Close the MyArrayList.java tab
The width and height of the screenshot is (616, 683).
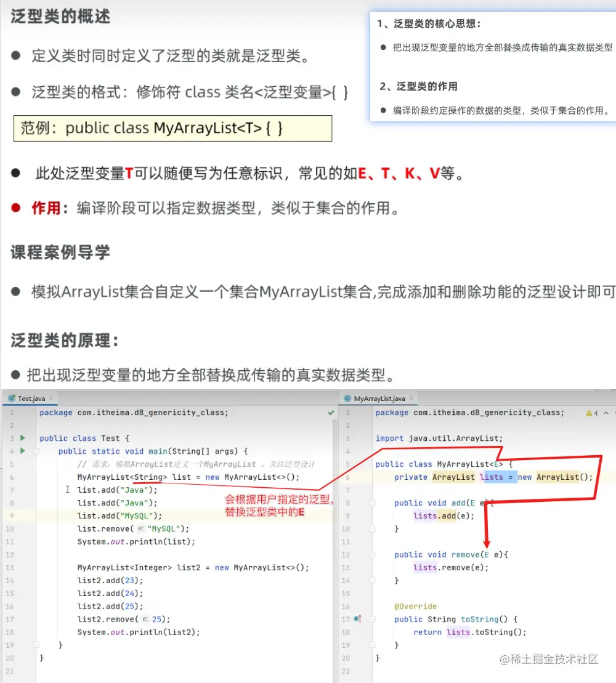pyautogui.click(x=411, y=398)
